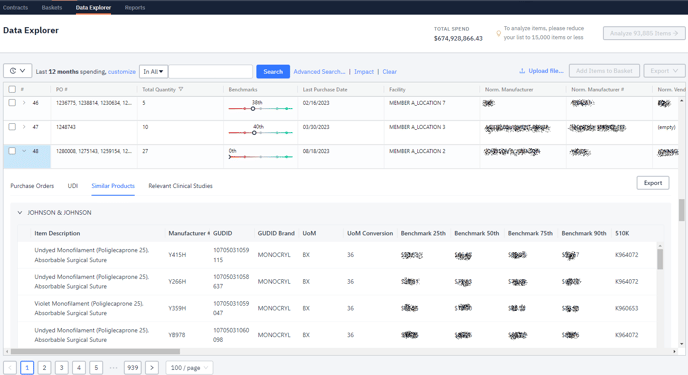Click the similar products table vertical scrollbar
The image size is (688, 375).
[x=660, y=259]
